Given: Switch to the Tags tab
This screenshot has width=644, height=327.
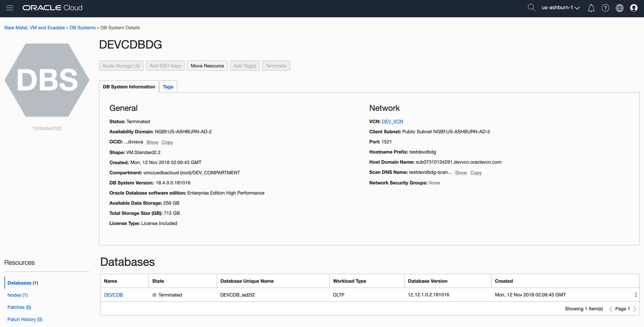Looking at the screenshot, I should [168, 87].
